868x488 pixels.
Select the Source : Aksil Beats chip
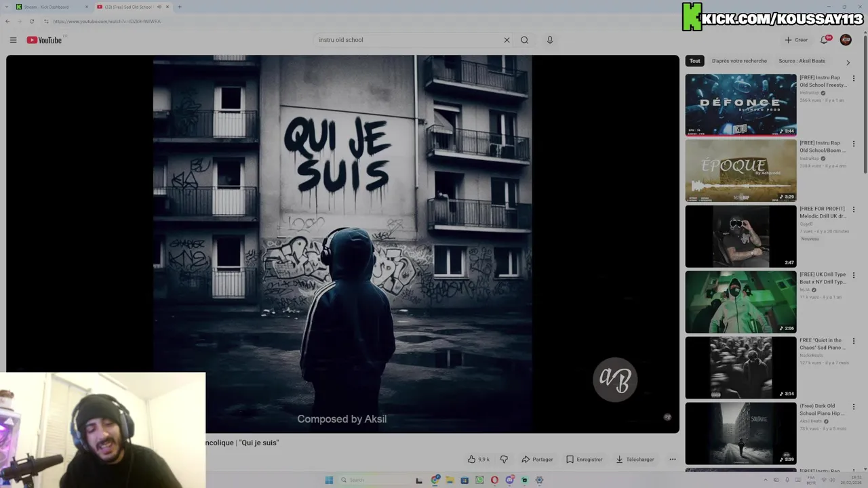pos(802,61)
